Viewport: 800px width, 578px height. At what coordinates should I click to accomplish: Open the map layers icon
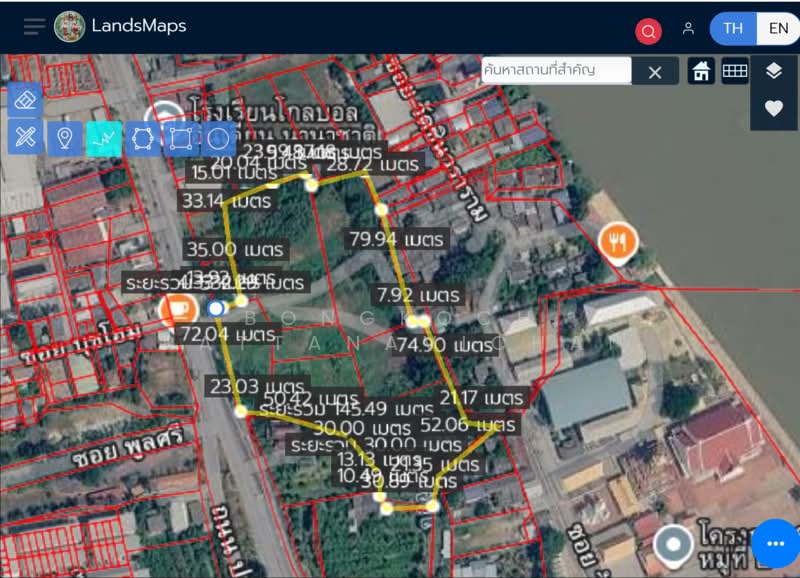click(x=773, y=71)
